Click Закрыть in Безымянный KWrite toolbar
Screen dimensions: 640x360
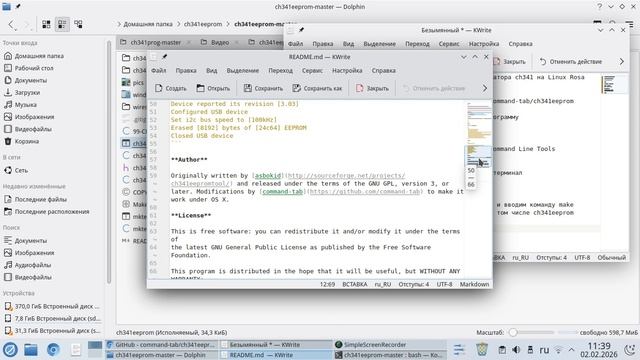[x=509, y=62]
